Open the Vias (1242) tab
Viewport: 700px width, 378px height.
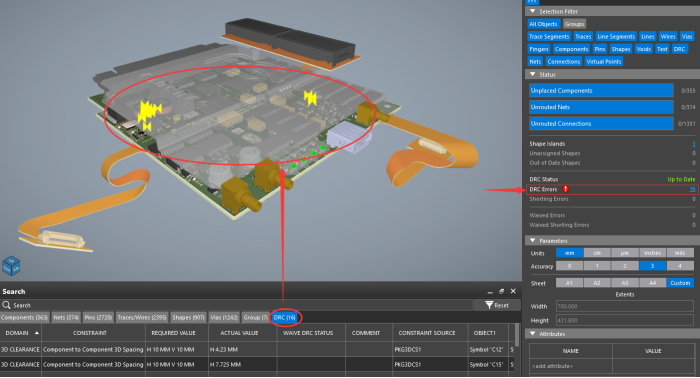(224, 317)
